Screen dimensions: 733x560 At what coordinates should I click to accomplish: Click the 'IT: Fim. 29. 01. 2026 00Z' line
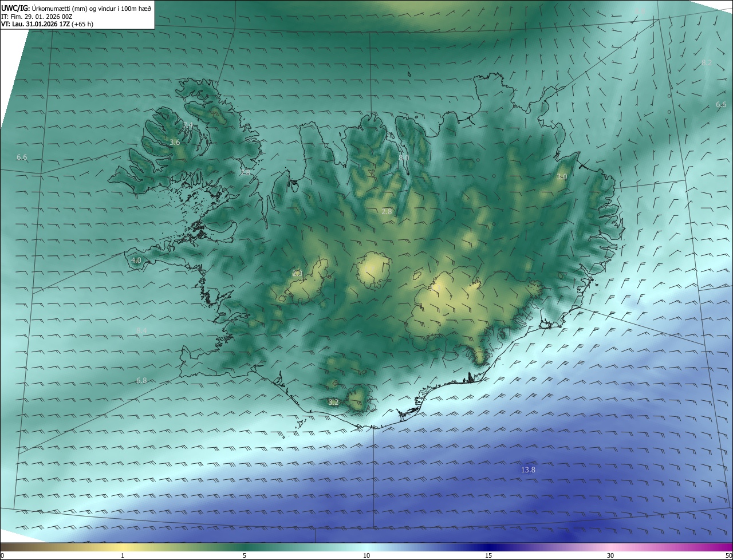tap(37, 17)
